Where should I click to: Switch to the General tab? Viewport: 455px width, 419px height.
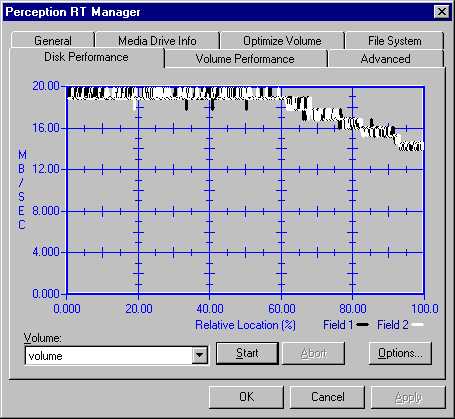pos(53,40)
